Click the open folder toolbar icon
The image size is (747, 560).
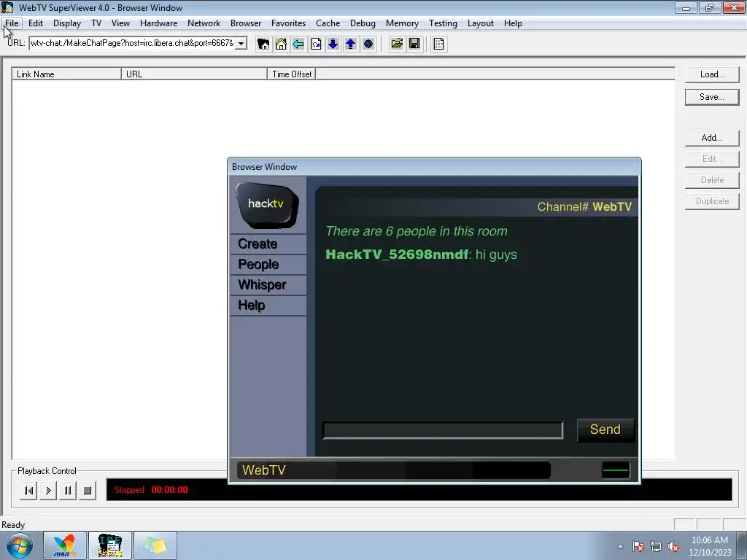pos(397,44)
